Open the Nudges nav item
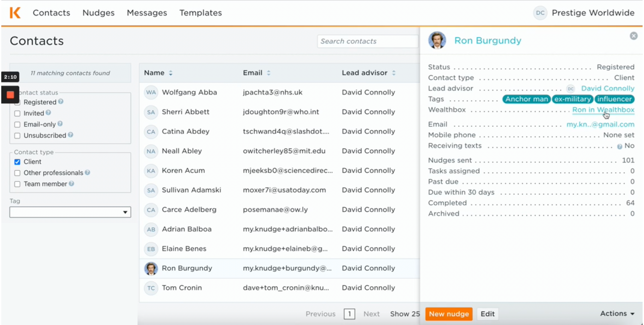 (98, 13)
